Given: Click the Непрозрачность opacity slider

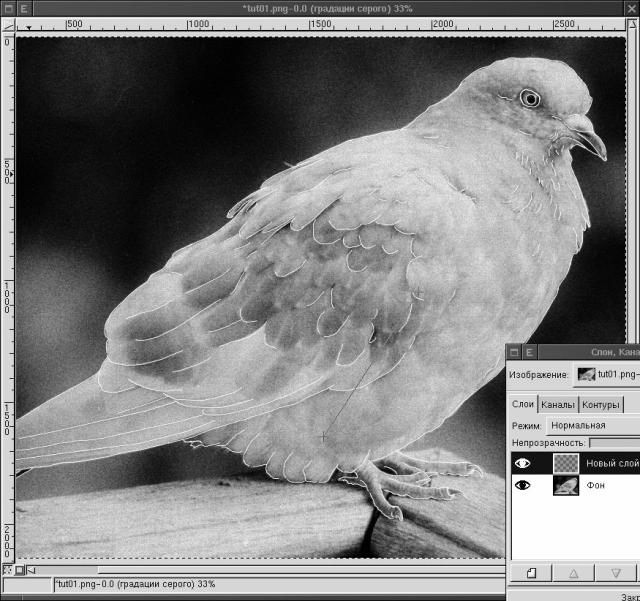Looking at the screenshot, I should 614,442.
